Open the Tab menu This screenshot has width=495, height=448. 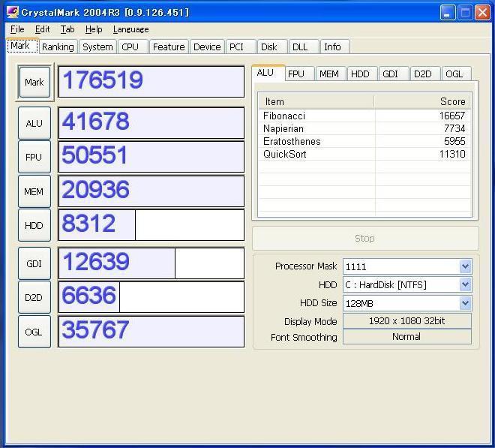(67, 29)
